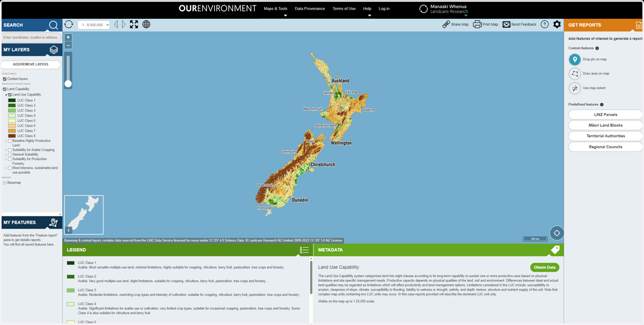Click the Get Reports document icon
644x325 pixels.
pos(639,25)
